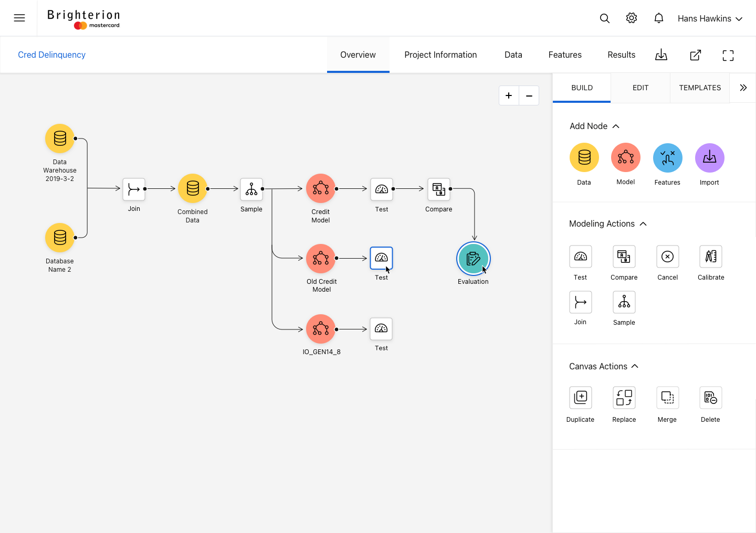756x533 pixels.
Task: Select Database Name 2 node
Action: click(x=60, y=238)
